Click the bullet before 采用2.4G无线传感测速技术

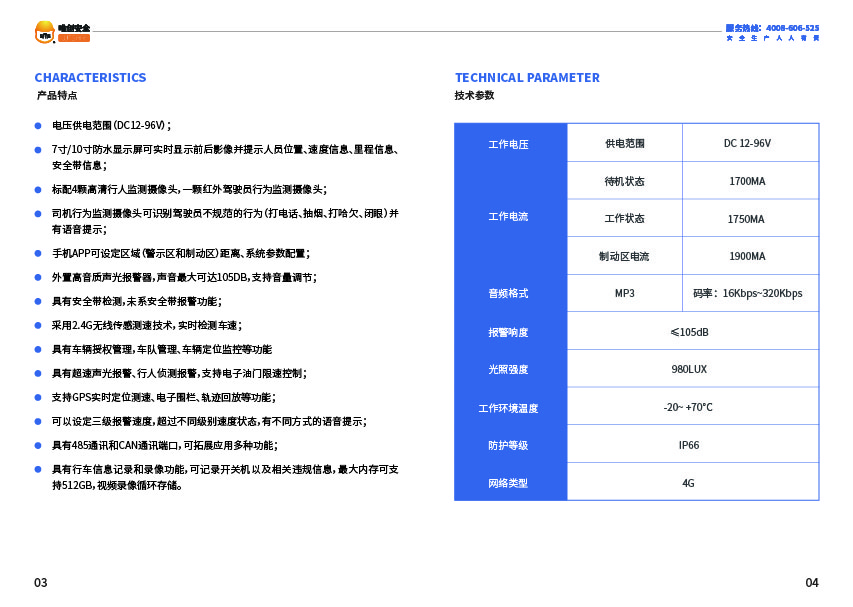pyautogui.click(x=38, y=325)
